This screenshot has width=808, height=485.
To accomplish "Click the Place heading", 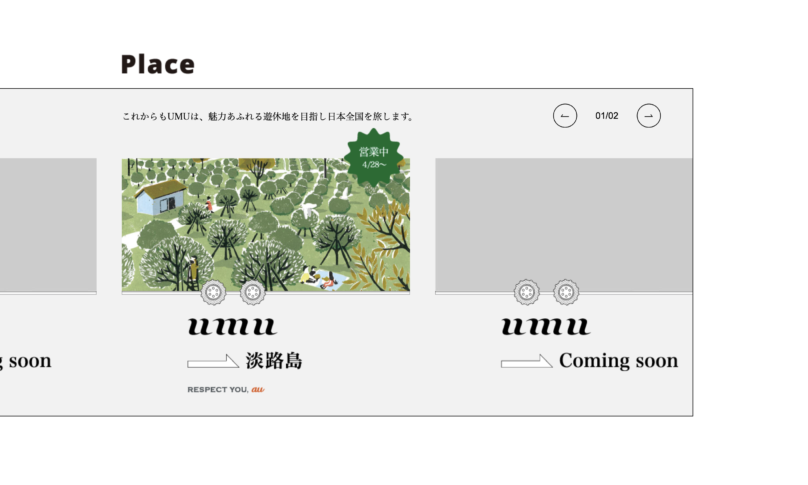I will [158, 64].
